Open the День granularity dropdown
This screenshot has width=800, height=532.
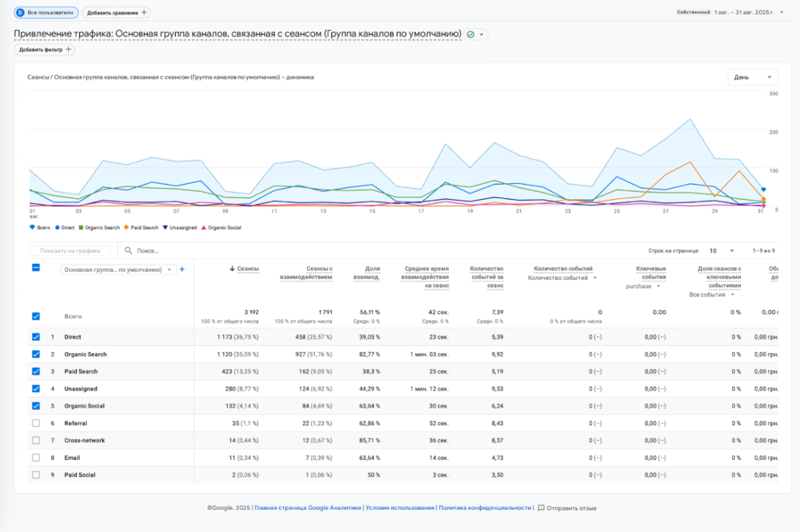pyautogui.click(x=753, y=77)
